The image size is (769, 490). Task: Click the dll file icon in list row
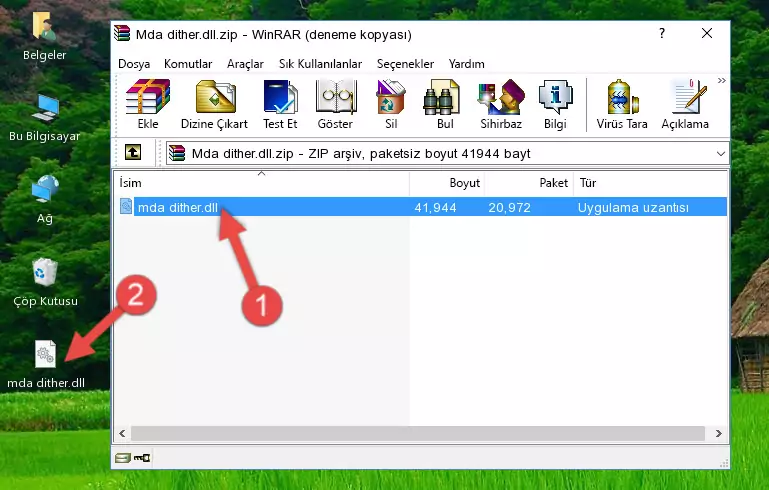(126, 206)
